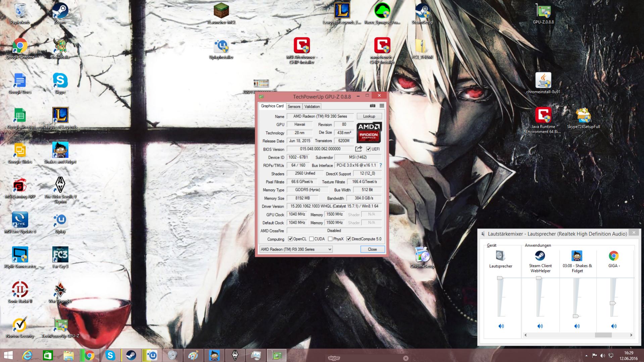The width and height of the screenshot is (644, 362).
Task: Show hidden system tray icons
Action: pyautogui.click(x=586, y=356)
